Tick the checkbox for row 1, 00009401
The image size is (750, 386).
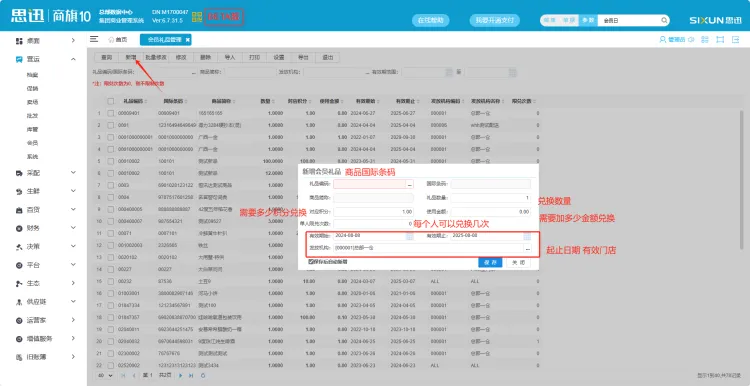pos(111,113)
